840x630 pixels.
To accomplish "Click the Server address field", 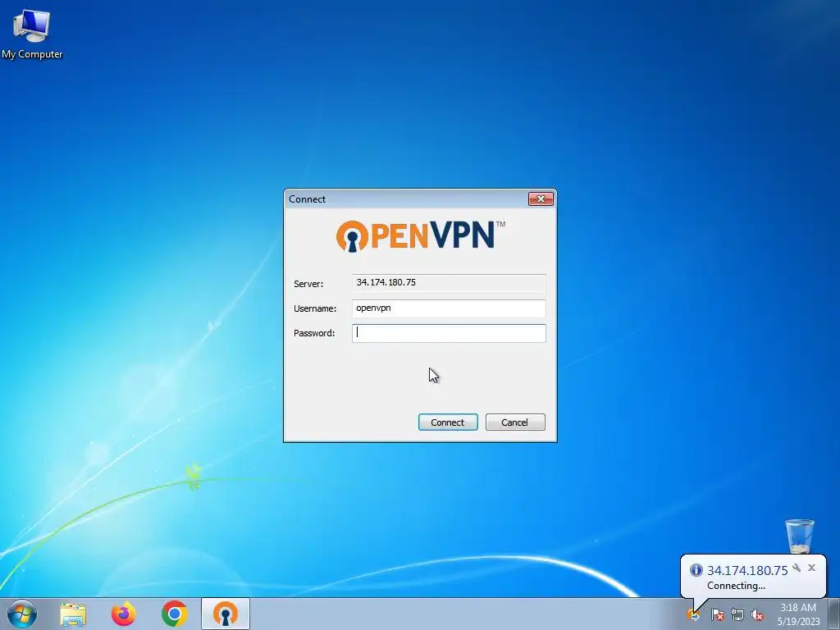I will click(x=449, y=283).
